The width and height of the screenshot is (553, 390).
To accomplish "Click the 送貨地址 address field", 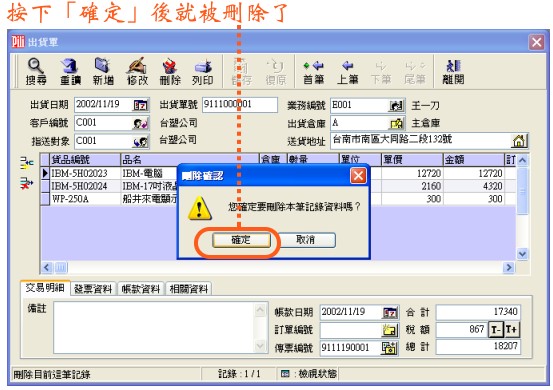I will pos(429,141).
